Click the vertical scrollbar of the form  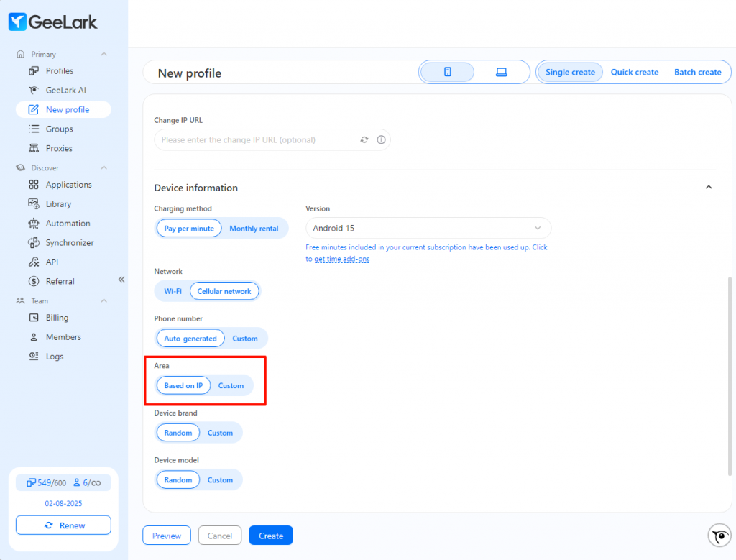coord(730,375)
